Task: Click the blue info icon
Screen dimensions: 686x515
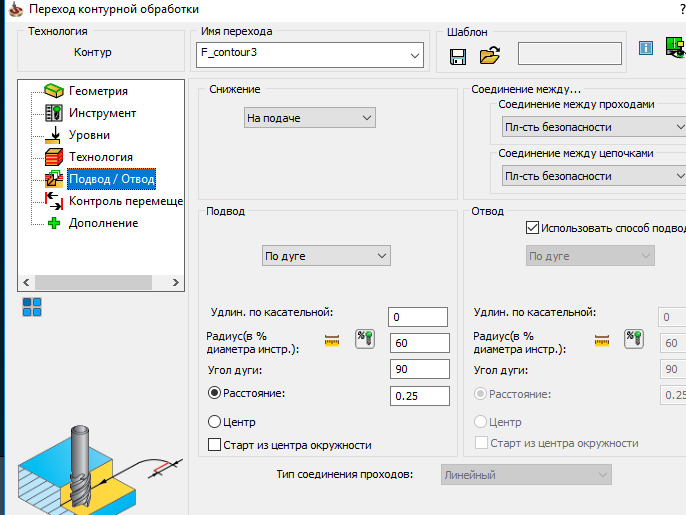Action: (x=645, y=49)
